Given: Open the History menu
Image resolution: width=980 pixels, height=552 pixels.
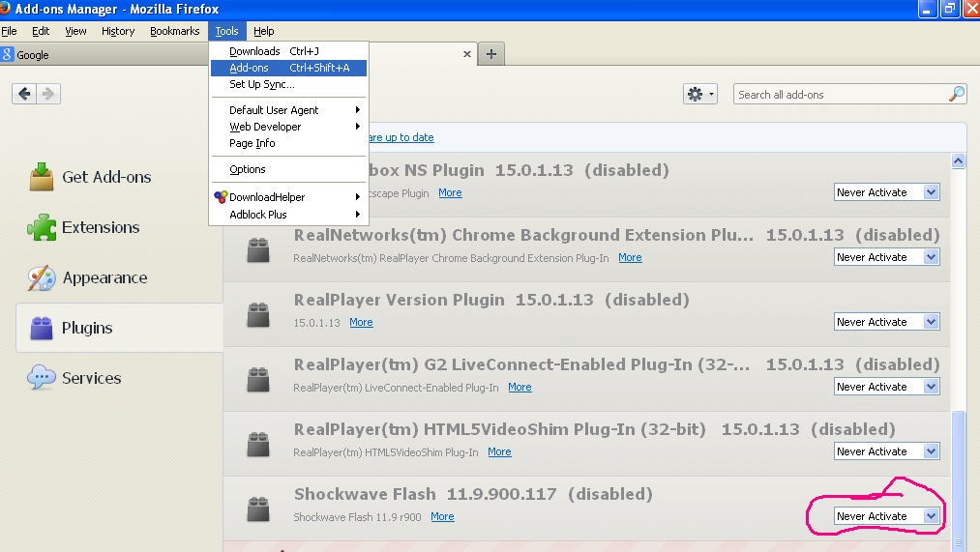Looking at the screenshot, I should pos(118,31).
